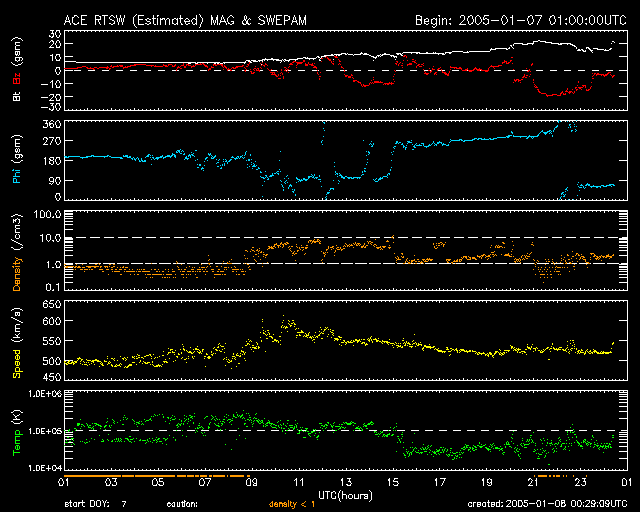This screenshot has height=512, width=640.
Task: Click the '21' hour tick label
Action: [x=533, y=483]
